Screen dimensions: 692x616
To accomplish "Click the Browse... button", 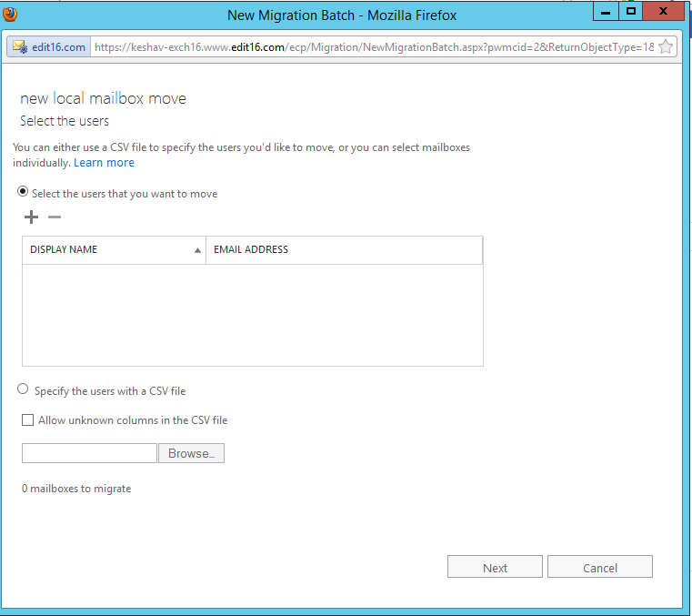I will click(x=191, y=453).
